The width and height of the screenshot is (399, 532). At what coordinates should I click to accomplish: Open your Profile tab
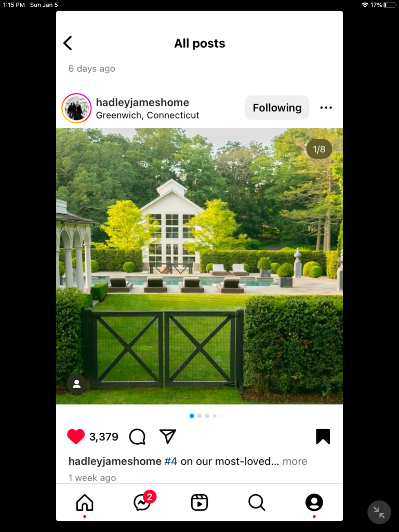(x=314, y=502)
